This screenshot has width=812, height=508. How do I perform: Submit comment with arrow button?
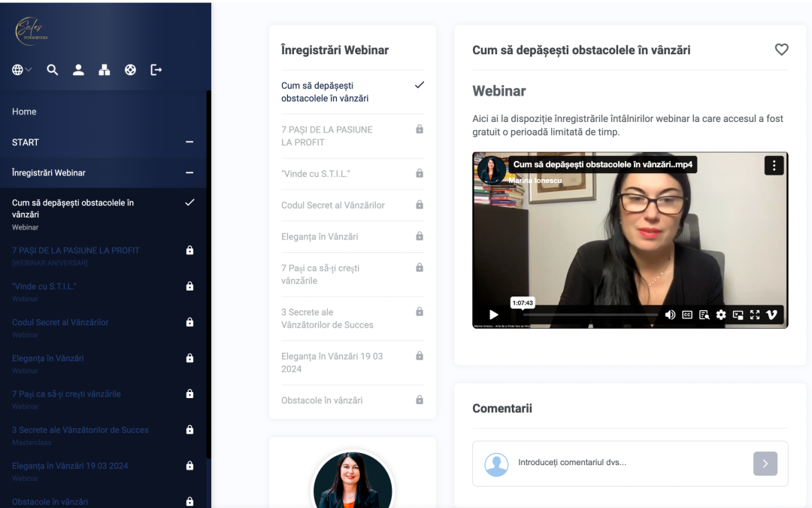(765, 464)
